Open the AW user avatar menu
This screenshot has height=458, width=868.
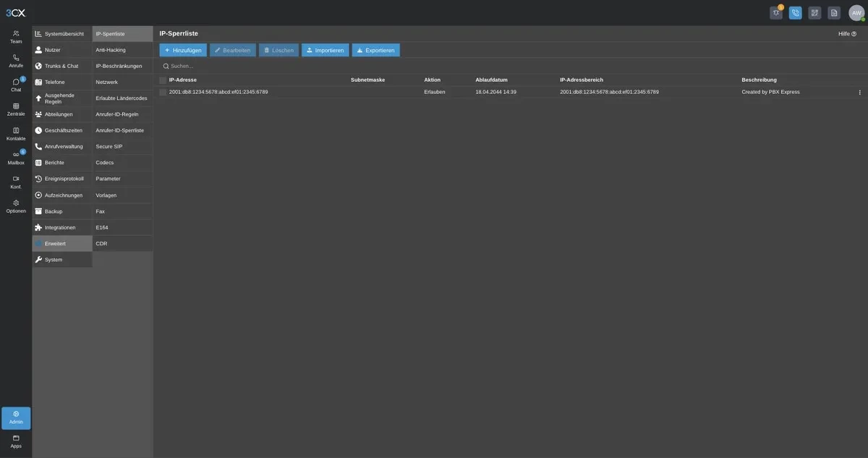[x=857, y=13]
